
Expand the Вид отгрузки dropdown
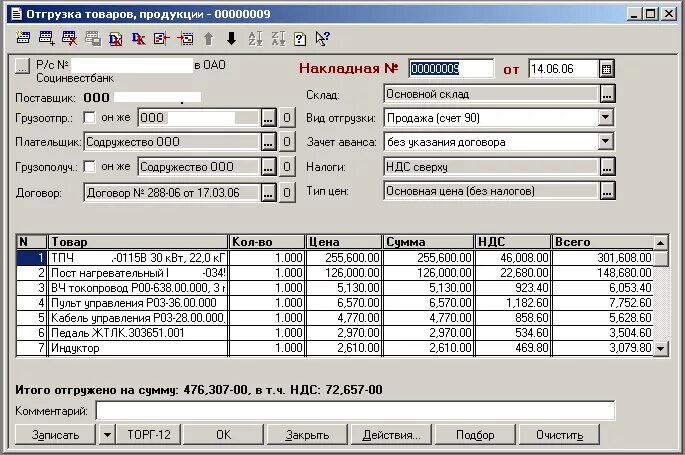pyautogui.click(x=605, y=117)
